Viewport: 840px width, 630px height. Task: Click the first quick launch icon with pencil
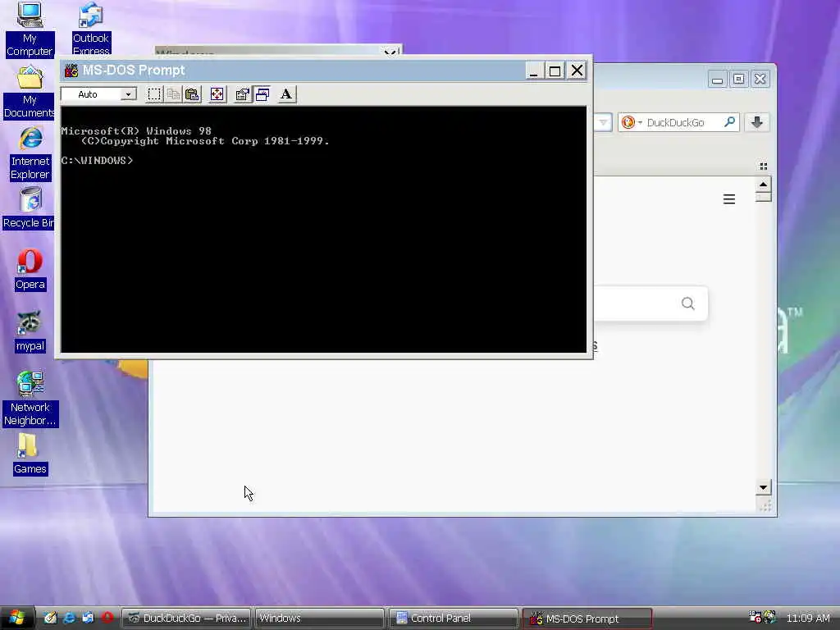click(x=50, y=618)
